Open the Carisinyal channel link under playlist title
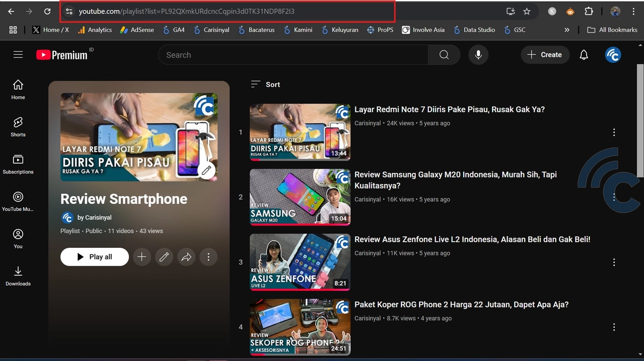Image resolution: width=644 pixels, height=361 pixels. 94,218
